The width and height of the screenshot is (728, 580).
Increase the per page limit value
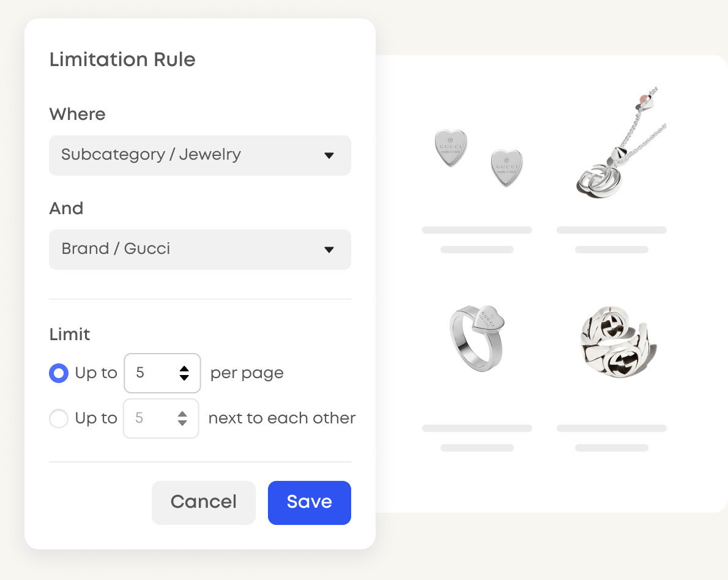click(184, 368)
